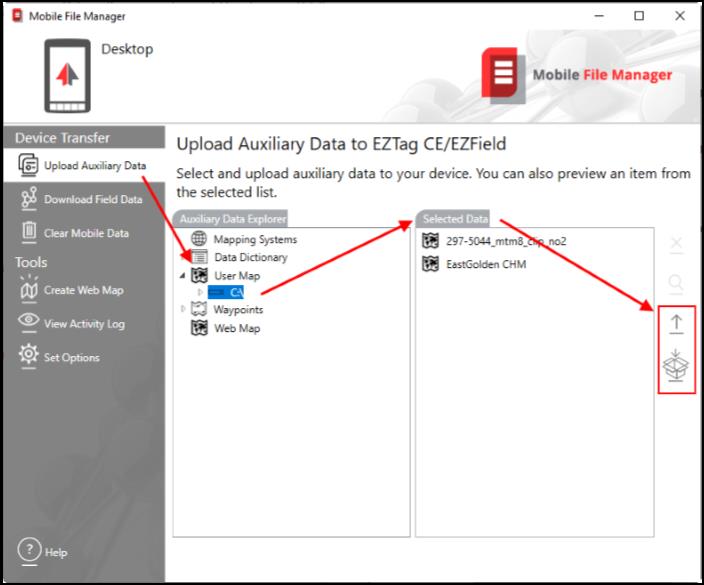Image resolution: width=704 pixels, height=585 pixels.
Task: Select Web Map tree node
Action: (237, 328)
